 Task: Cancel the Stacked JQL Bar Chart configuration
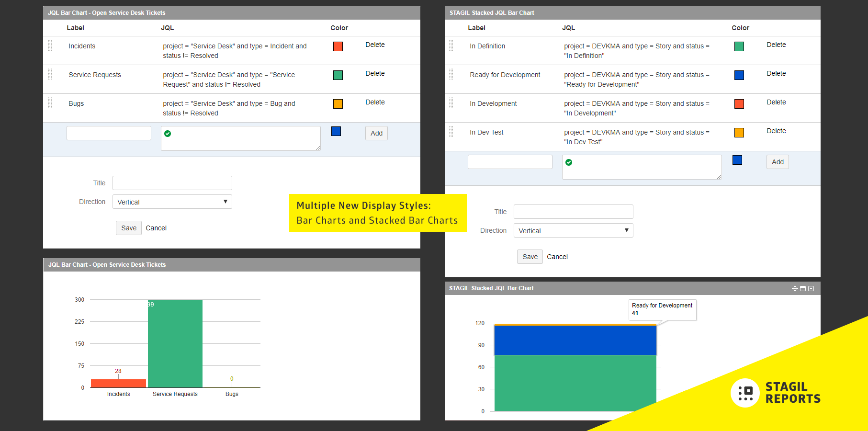557,257
